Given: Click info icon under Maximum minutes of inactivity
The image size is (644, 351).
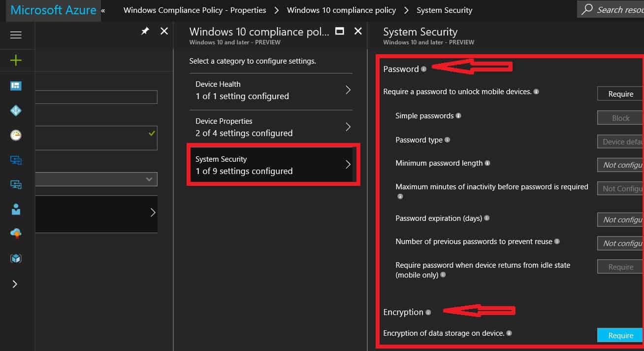Looking at the screenshot, I should (400, 196).
